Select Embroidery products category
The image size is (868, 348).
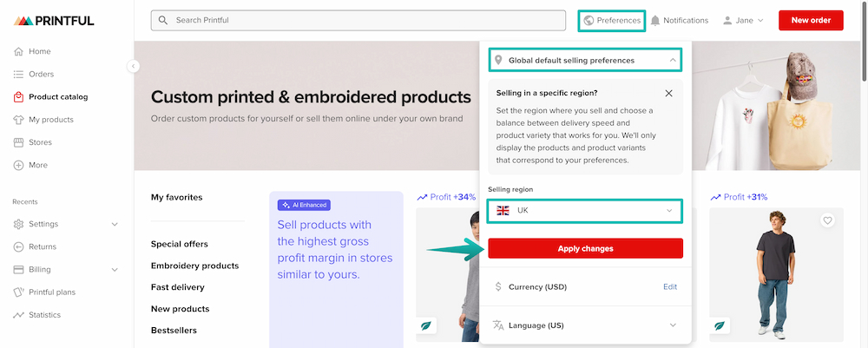(194, 266)
